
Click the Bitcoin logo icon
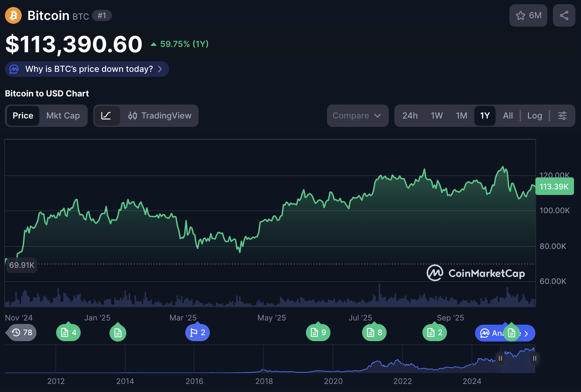tap(13, 15)
